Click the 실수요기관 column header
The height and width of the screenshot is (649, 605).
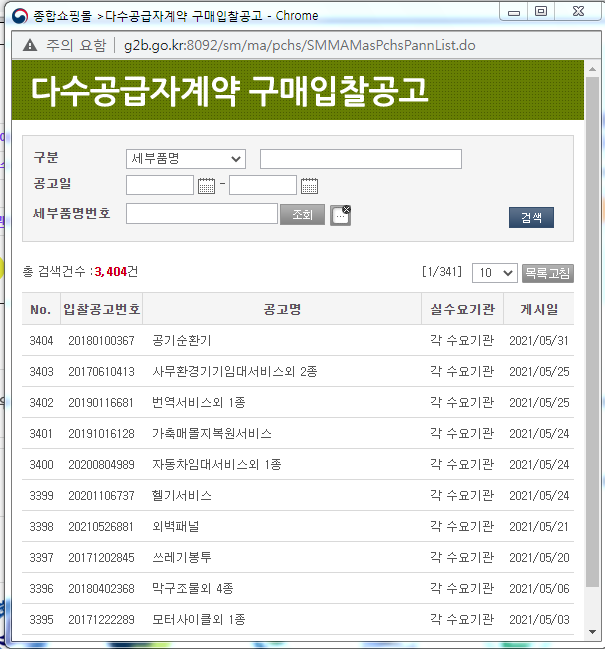point(462,309)
